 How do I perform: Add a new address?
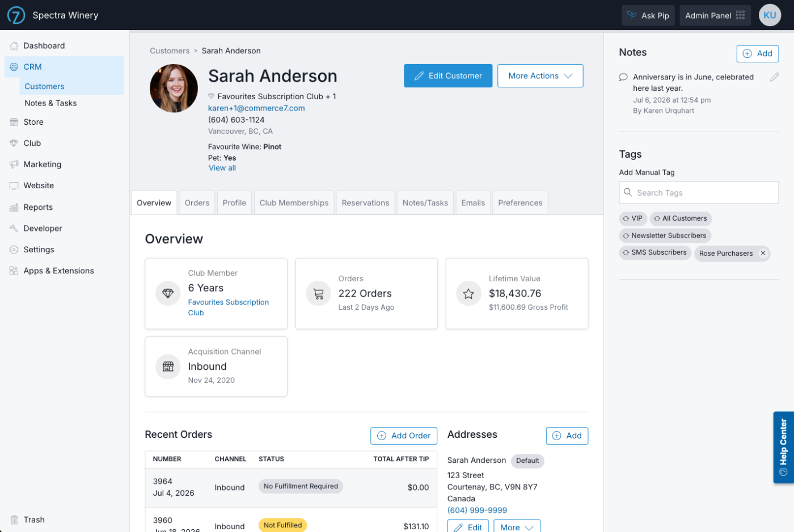tap(567, 436)
